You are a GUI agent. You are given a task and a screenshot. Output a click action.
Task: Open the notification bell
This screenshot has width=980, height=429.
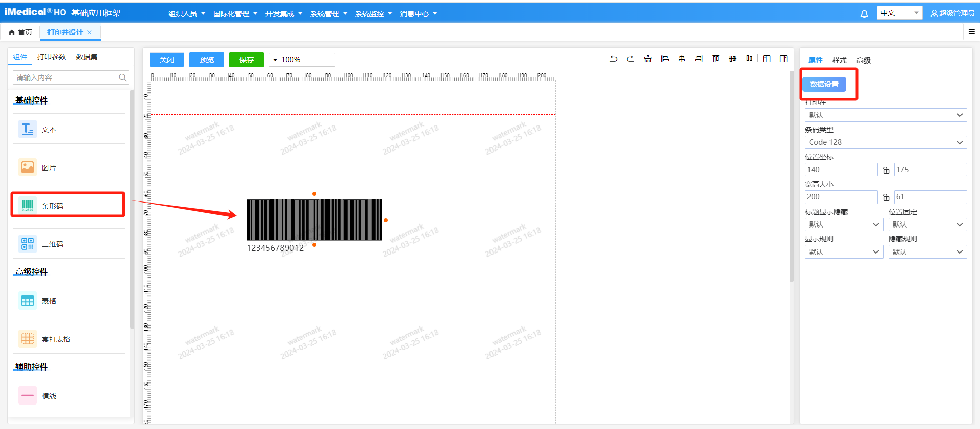pyautogui.click(x=864, y=14)
